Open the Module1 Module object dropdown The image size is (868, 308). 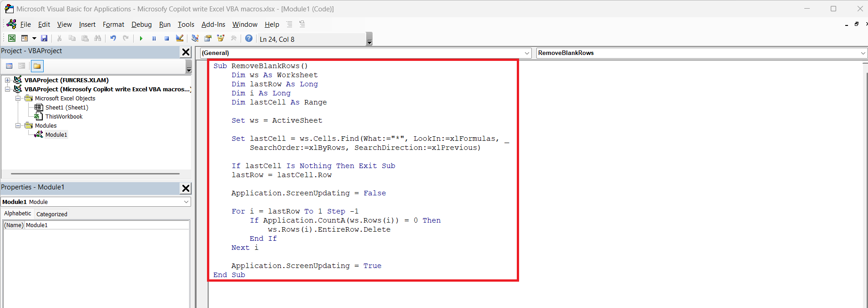point(187,202)
